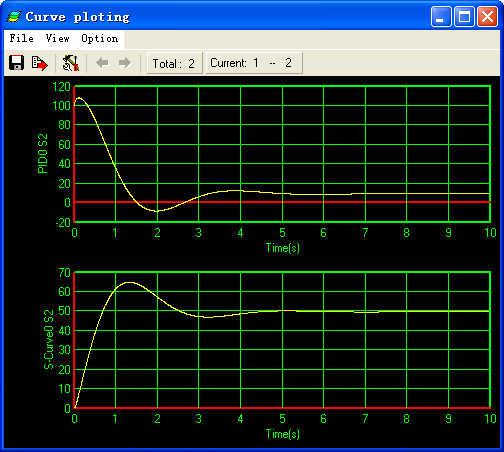This screenshot has width=504, height=452.
Task: Click the export data icon with red arrow
Action: 39,63
